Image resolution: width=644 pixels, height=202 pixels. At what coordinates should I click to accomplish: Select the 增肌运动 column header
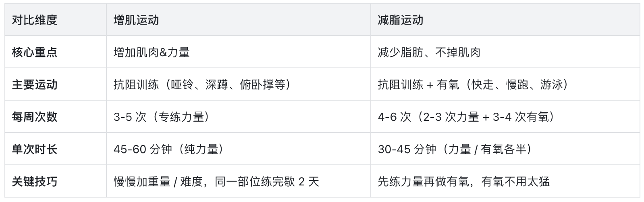tap(136, 20)
